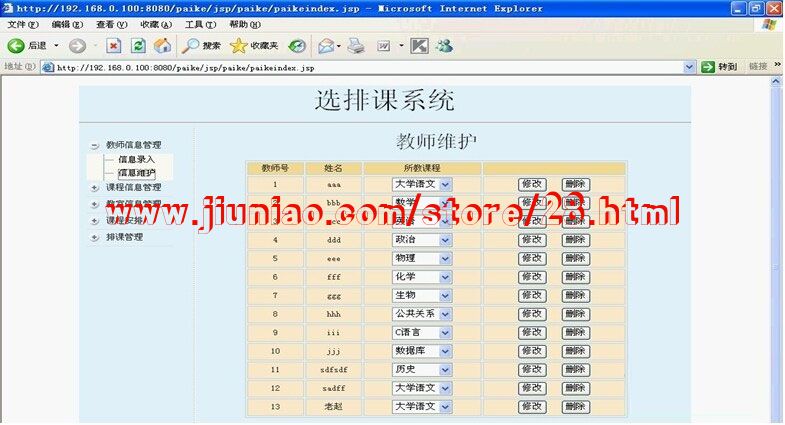Expand the 课程信息管理 tree node
The height and width of the screenshot is (425, 785).
click(94, 188)
